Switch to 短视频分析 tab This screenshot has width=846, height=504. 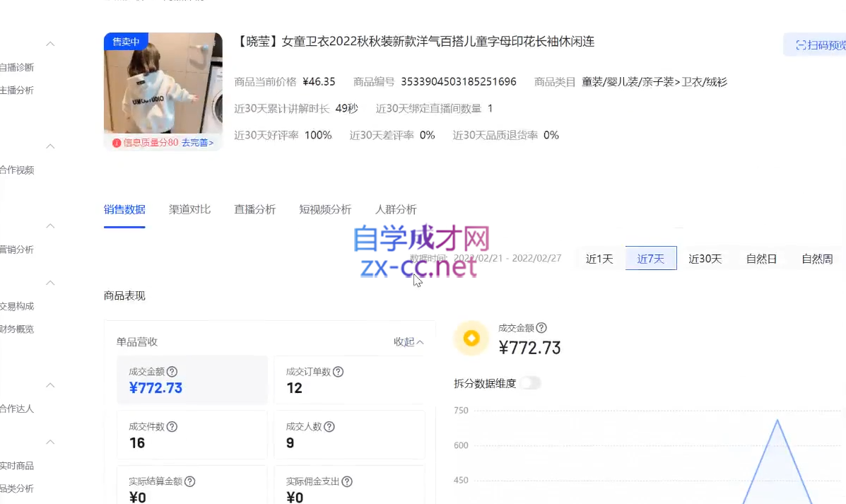point(325,209)
